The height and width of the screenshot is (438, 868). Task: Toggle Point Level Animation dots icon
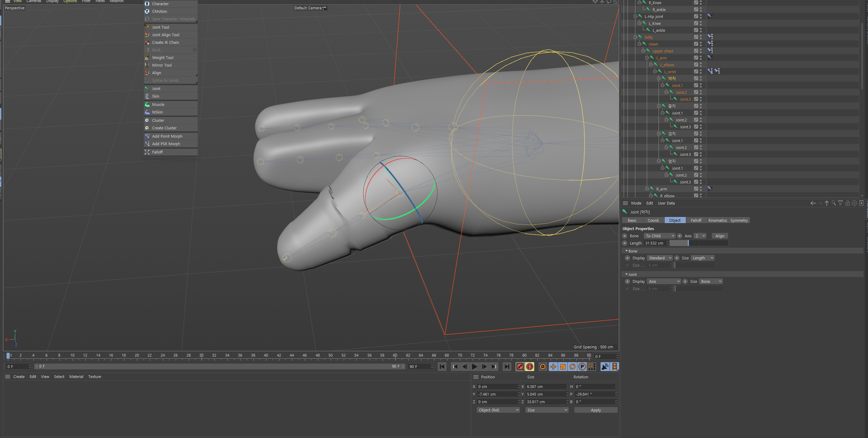pos(592,367)
